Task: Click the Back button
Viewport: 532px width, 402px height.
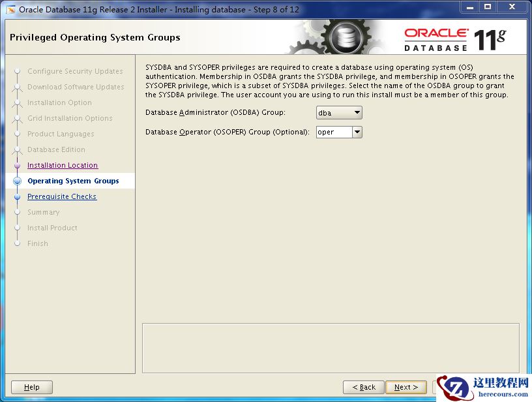Action: (x=364, y=387)
